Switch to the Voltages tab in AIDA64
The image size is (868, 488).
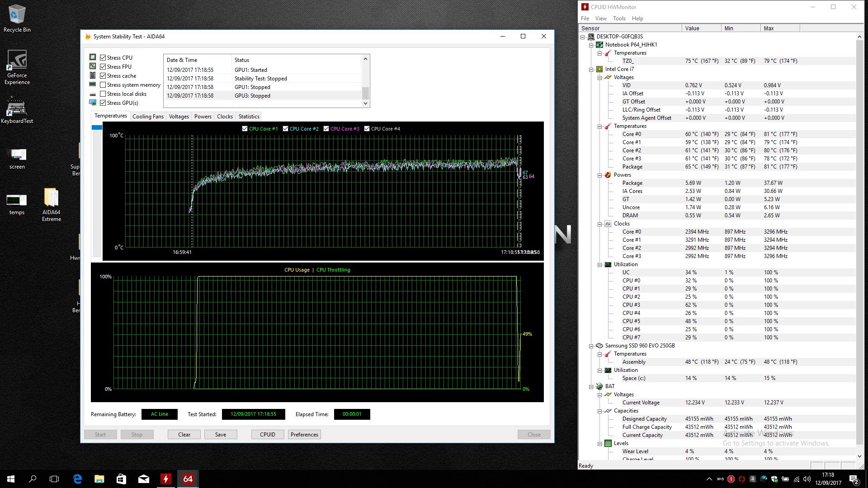pos(179,116)
